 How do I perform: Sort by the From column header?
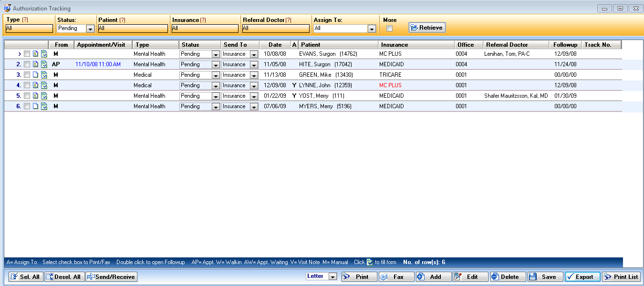click(62, 45)
